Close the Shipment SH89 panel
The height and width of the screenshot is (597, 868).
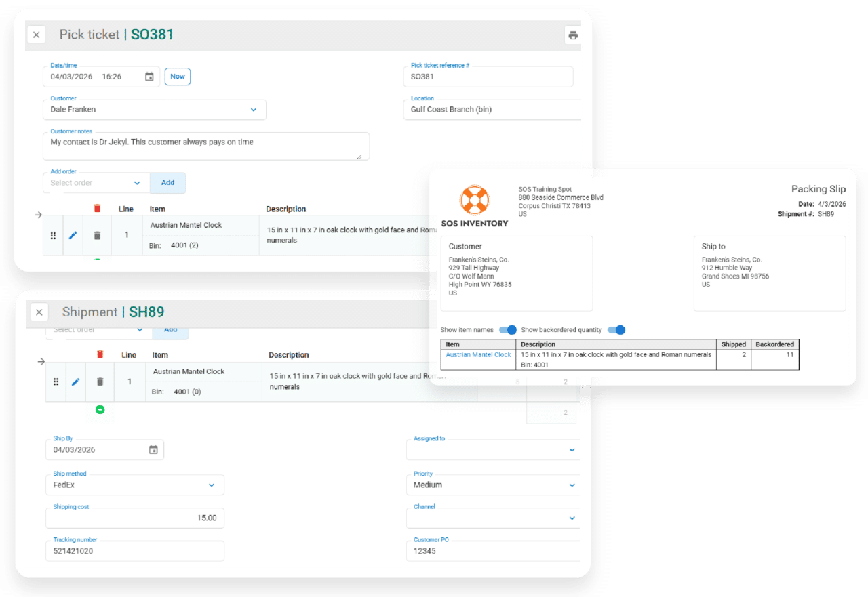pos(39,312)
